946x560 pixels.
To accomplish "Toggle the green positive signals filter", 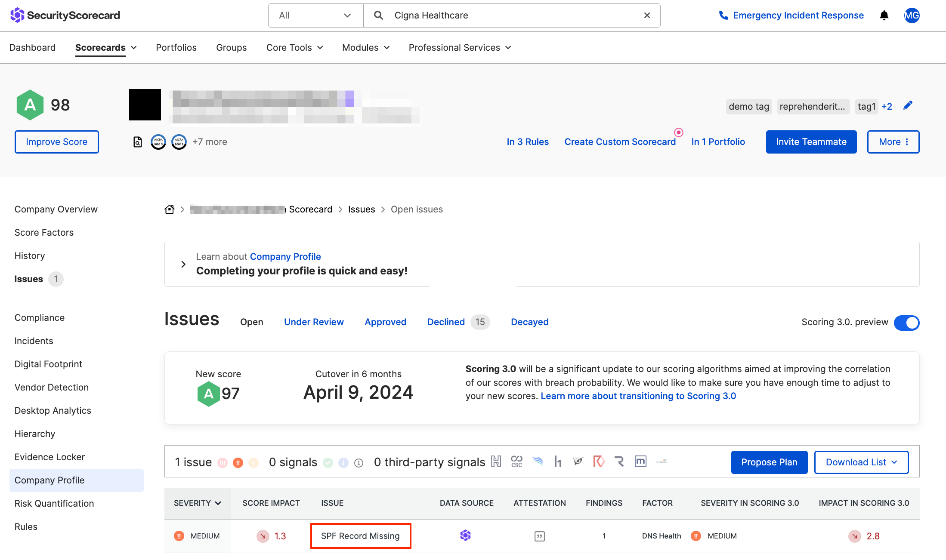I will [x=328, y=463].
